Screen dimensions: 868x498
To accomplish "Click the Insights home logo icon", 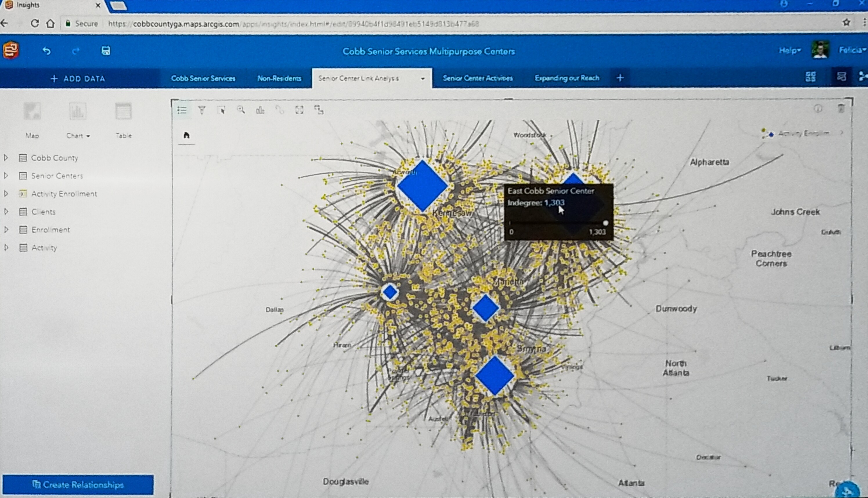I will click(11, 50).
